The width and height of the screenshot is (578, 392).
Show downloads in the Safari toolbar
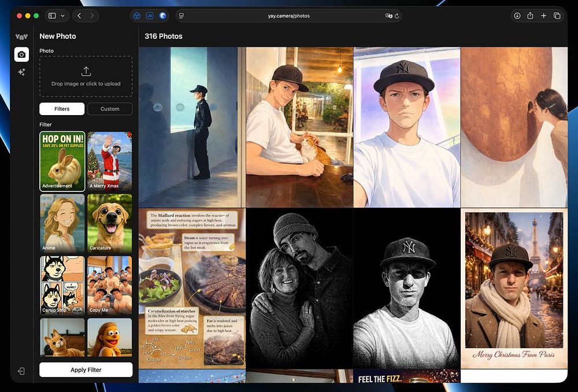click(517, 16)
